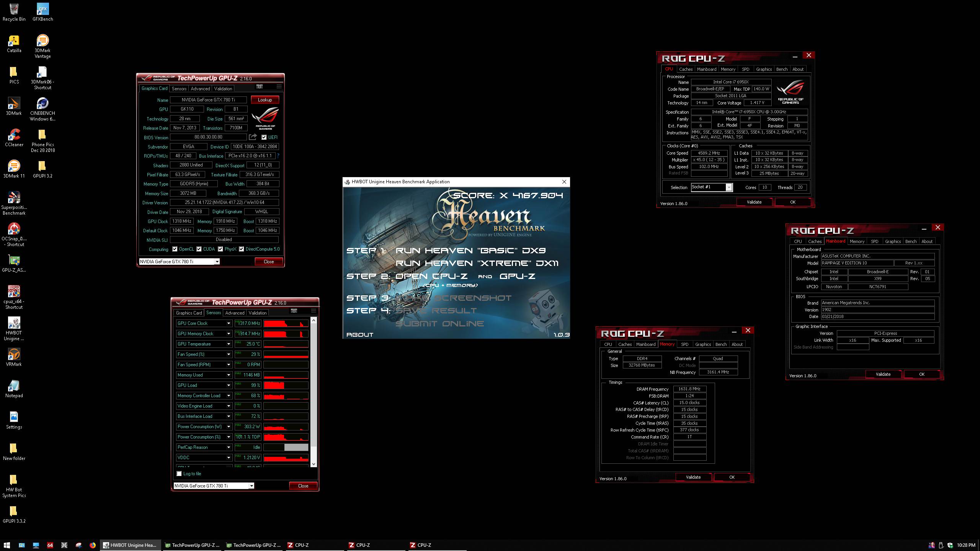Click the GPU Name field in GPU-Z

point(208,100)
